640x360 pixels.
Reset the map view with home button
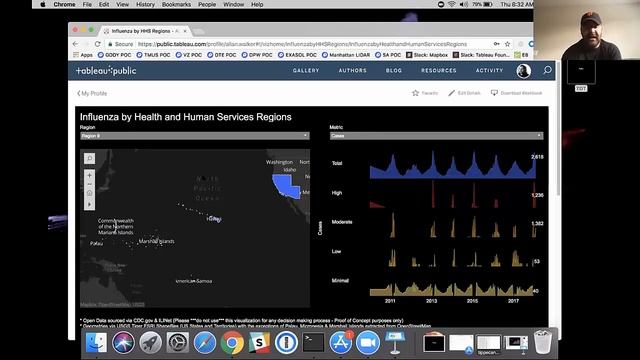click(89, 193)
